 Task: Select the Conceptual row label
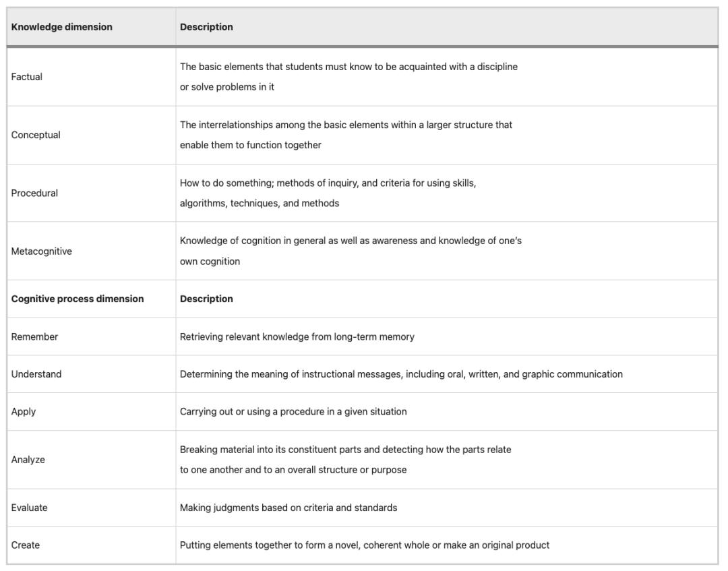(x=36, y=135)
